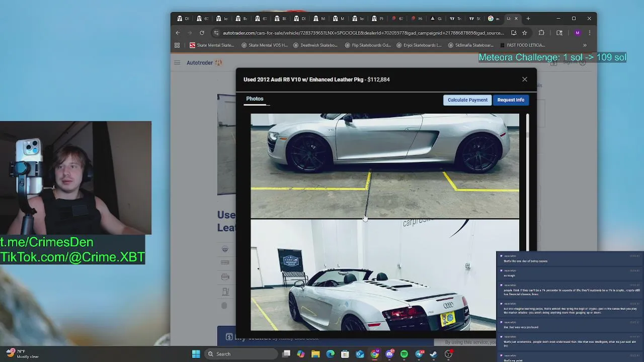Open the Chrome apps grid in bookmarks bar

coord(177,45)
